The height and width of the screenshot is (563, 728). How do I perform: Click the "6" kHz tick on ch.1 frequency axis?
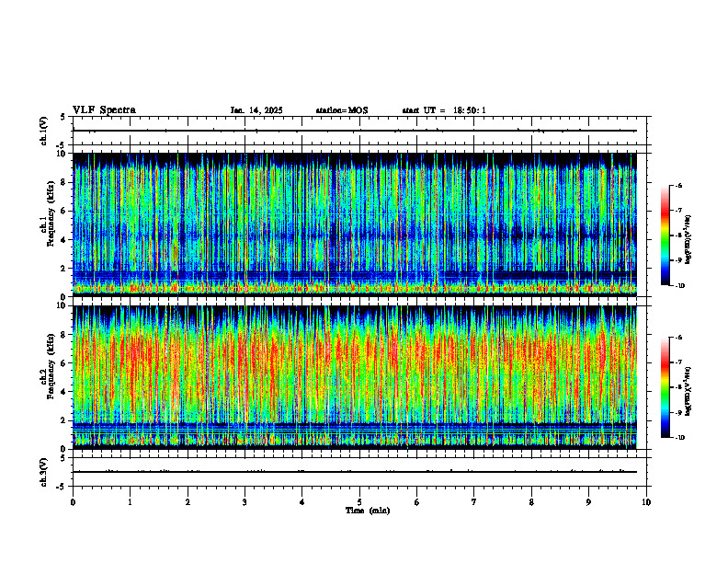click(x=64, y=212)
